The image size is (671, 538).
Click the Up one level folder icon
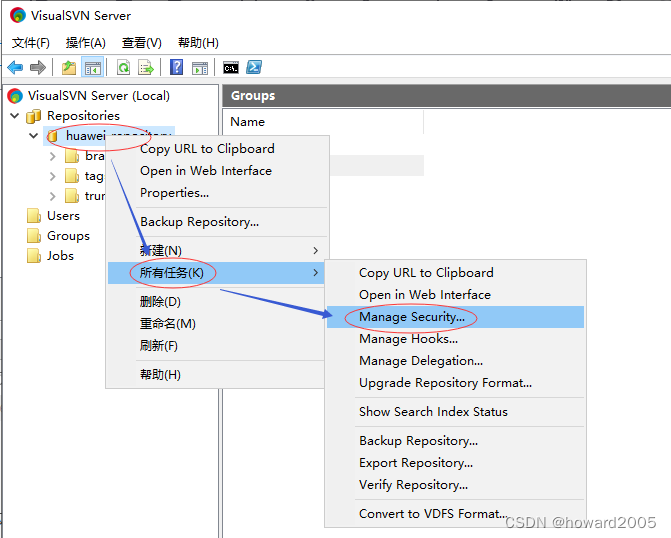pyautogui.click(x=69, y=68)
